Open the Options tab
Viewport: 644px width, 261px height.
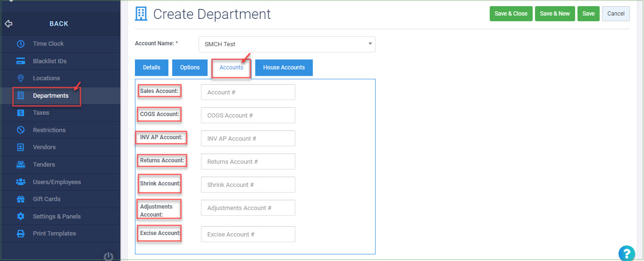tap(190, 67)
